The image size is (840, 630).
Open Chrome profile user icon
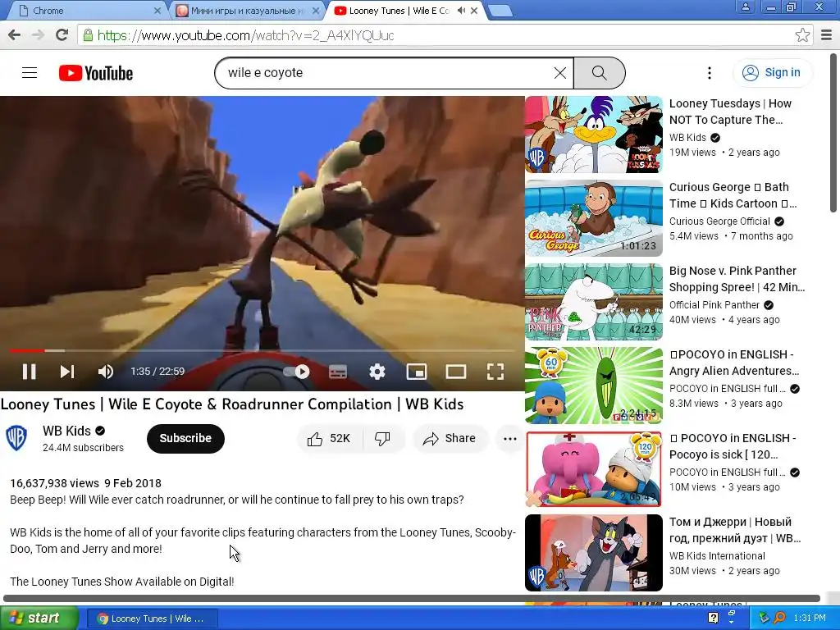click(x=745, y=7)
